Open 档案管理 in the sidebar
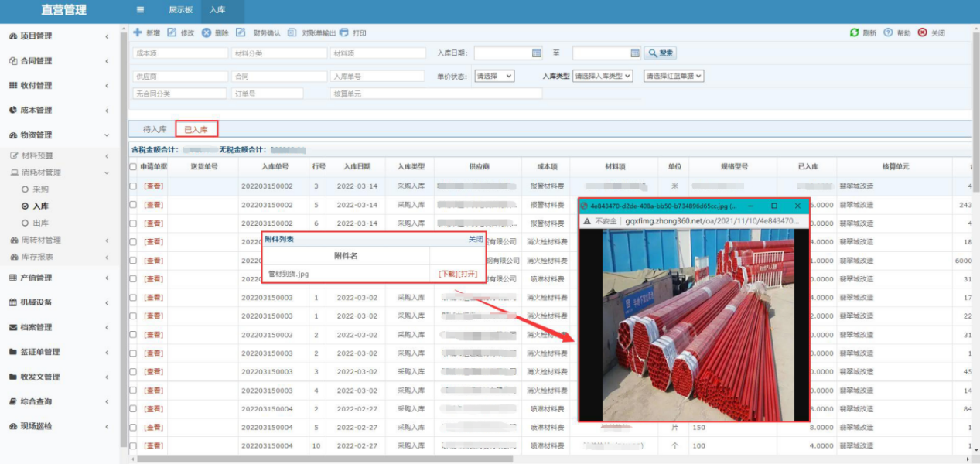Viewport: 980px width, 464px height. [x=60, y=327]
